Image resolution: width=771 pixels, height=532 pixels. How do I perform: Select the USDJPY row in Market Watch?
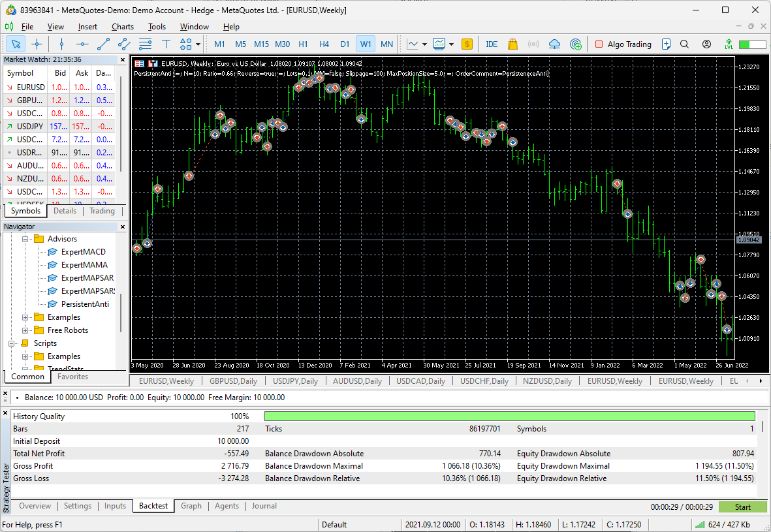pos(31,126)
